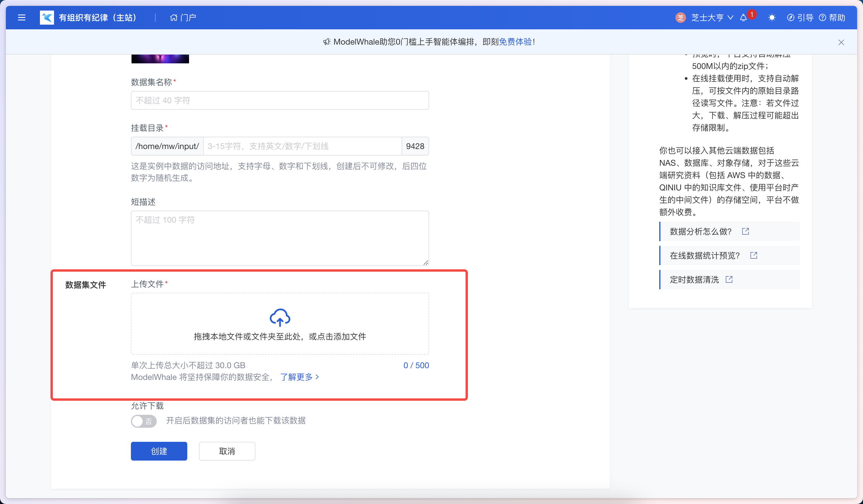The image size is (863, 504).
Task: Toggle the 允许下载 switch
Action: click(x=144, y=421)
